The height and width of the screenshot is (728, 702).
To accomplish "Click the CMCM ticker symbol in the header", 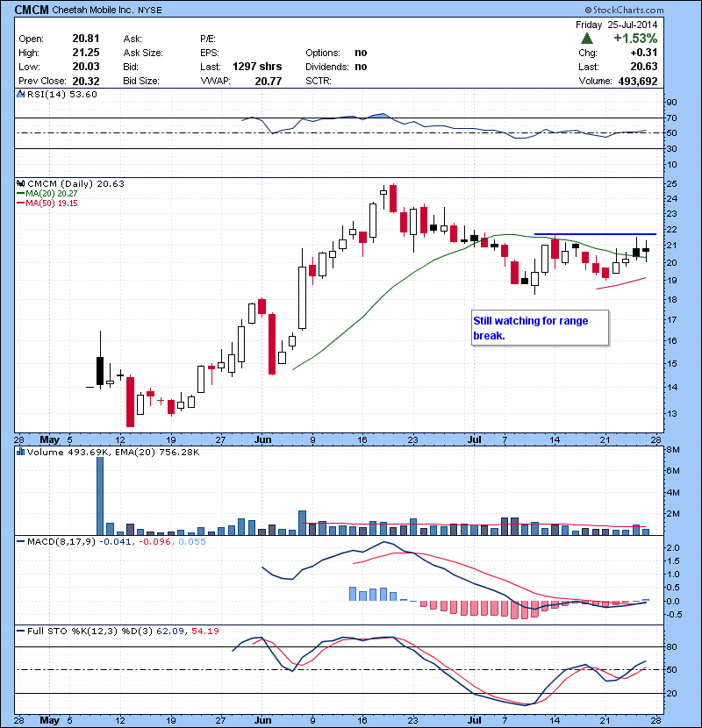I will coord(32,10).
